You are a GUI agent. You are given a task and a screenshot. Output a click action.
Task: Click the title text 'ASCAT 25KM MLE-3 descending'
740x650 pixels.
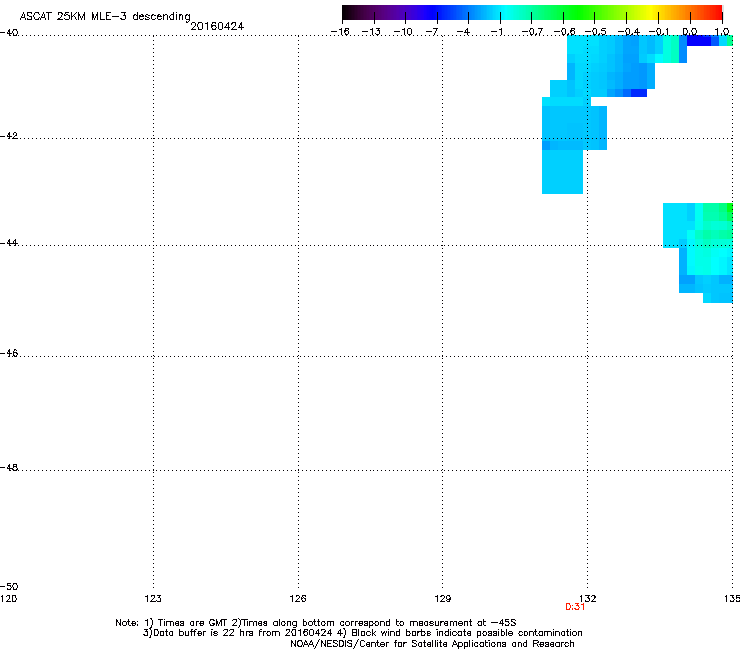click(105, 16)
